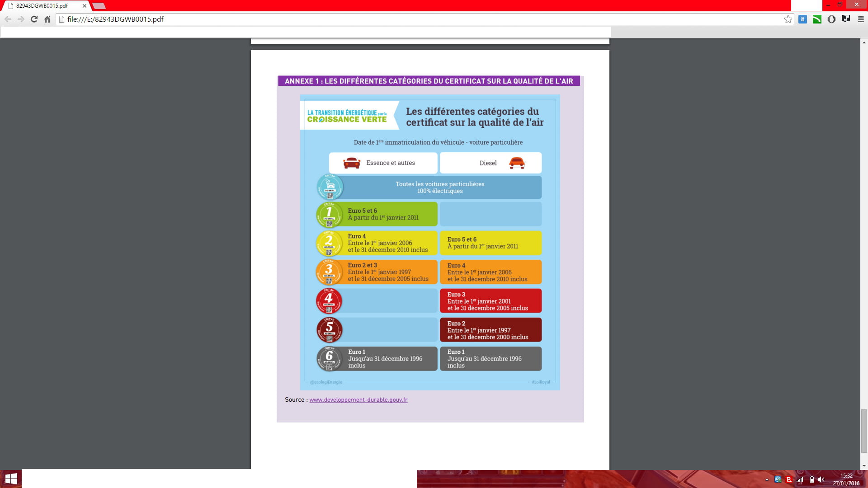Open the volume speaker tray icon
The height and width of the screenshot is (488, 868).
821,479
